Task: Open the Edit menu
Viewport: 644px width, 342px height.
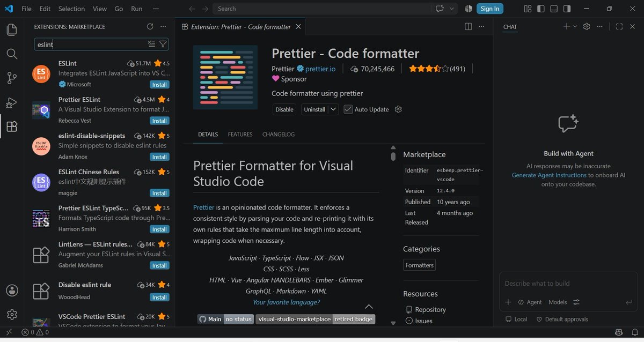Action: [x=45, y=9]
